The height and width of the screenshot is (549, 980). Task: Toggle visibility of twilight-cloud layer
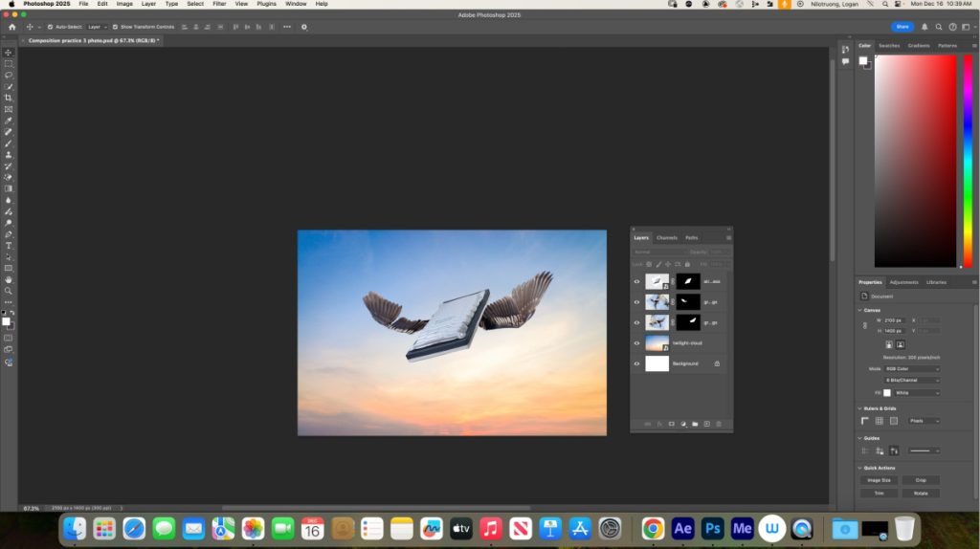tap(637, 343)
